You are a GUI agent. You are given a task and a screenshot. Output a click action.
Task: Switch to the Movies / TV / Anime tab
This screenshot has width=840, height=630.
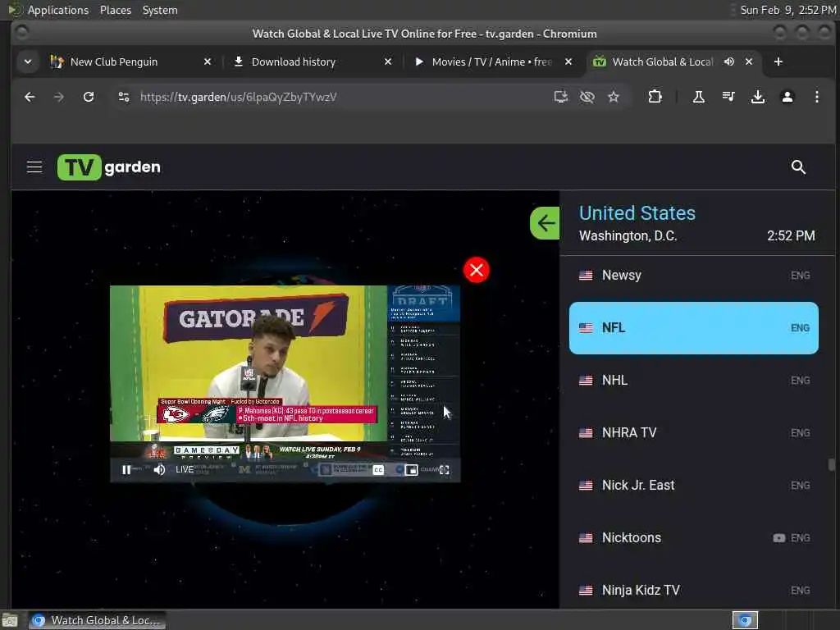(x=491, y=62)
